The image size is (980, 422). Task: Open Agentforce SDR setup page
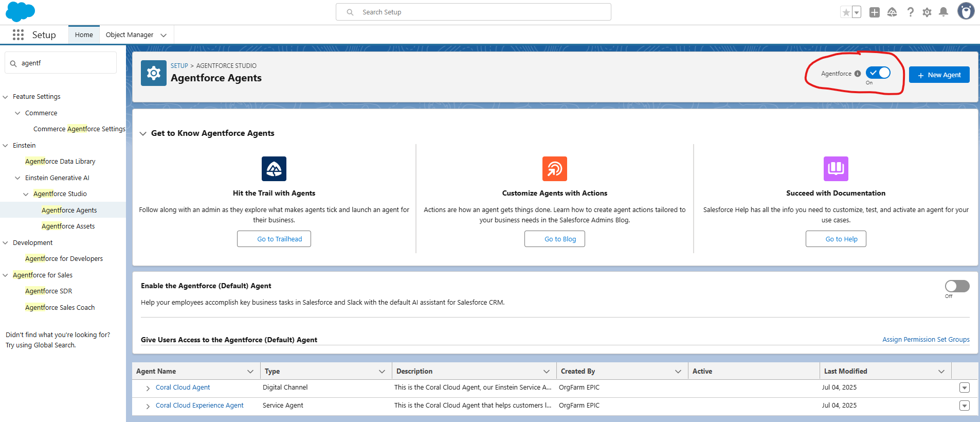click(48, 291)
